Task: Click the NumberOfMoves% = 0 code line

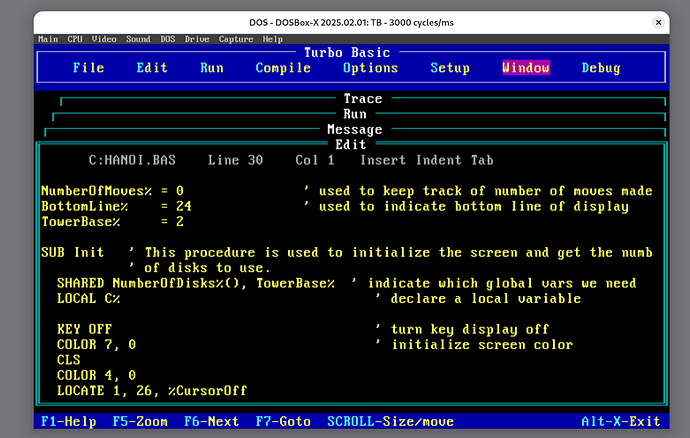Action: coord(112,191)
